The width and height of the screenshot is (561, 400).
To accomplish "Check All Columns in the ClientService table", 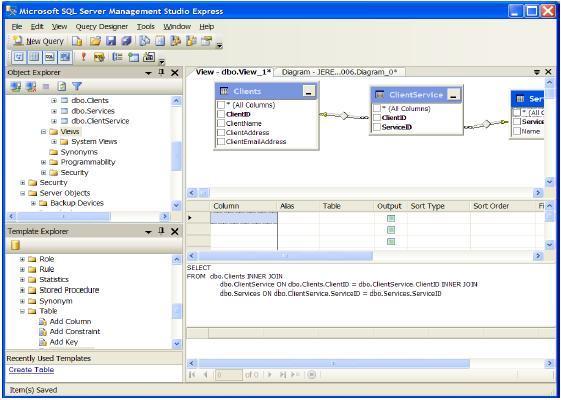I will point(377,108).
